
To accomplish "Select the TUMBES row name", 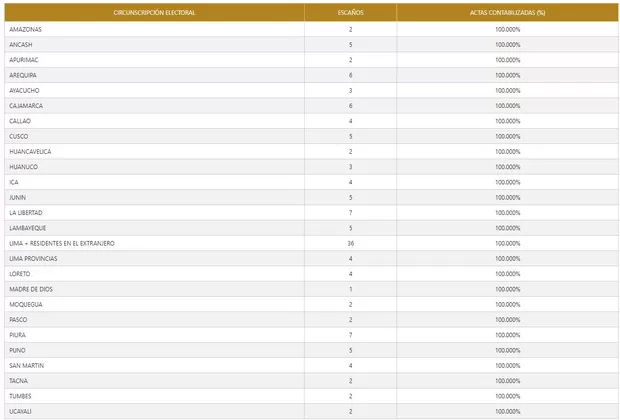I will [20, 396].
